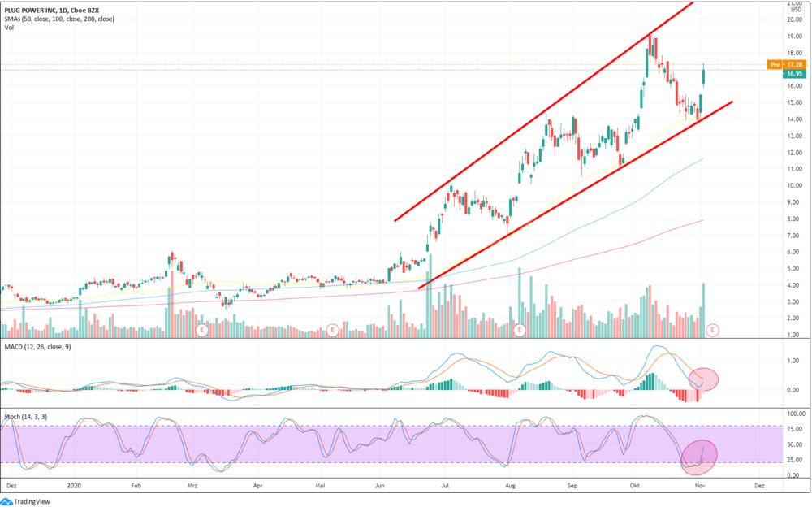812x511 pixels.
Task: Click the Sep label on time axis
Action: pyautogui.click(x=572, y=486)
